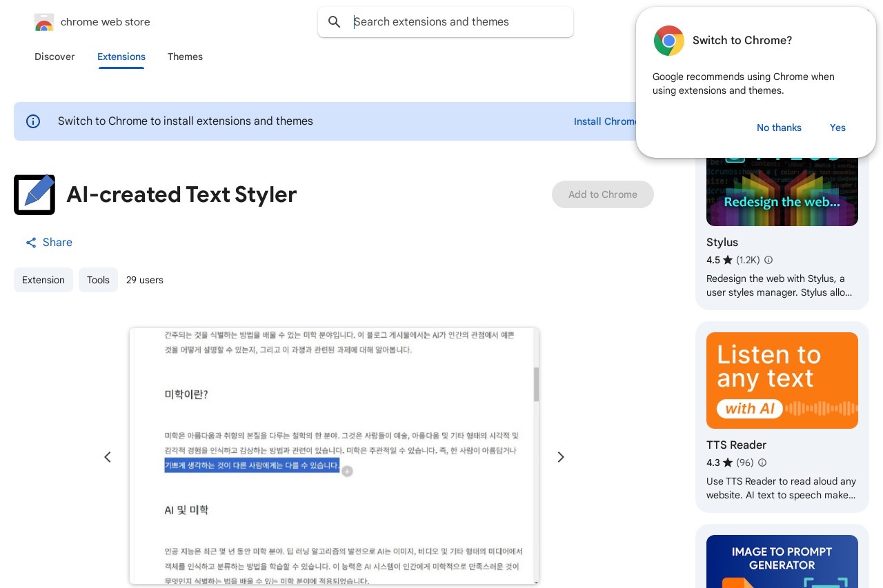
Task: Click the scrollbar inside the screenshot preview
Action: (x=536, y=384)
